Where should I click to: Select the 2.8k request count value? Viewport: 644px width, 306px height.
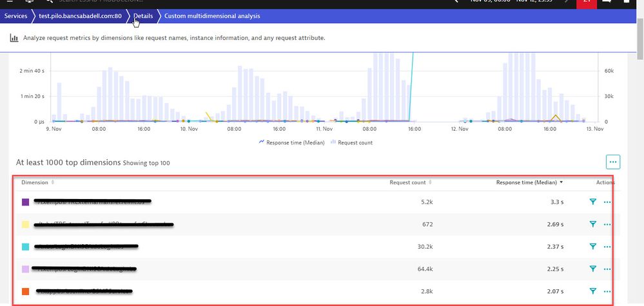coord(427,291)
